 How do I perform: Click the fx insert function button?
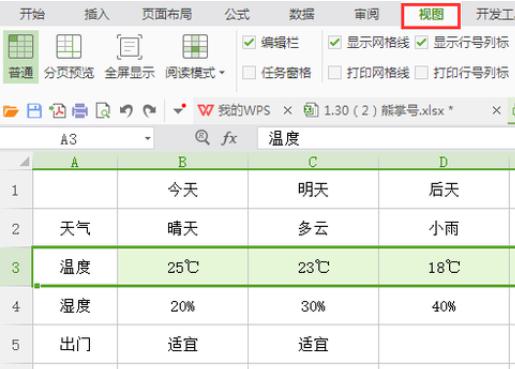[x=229, y=138]
